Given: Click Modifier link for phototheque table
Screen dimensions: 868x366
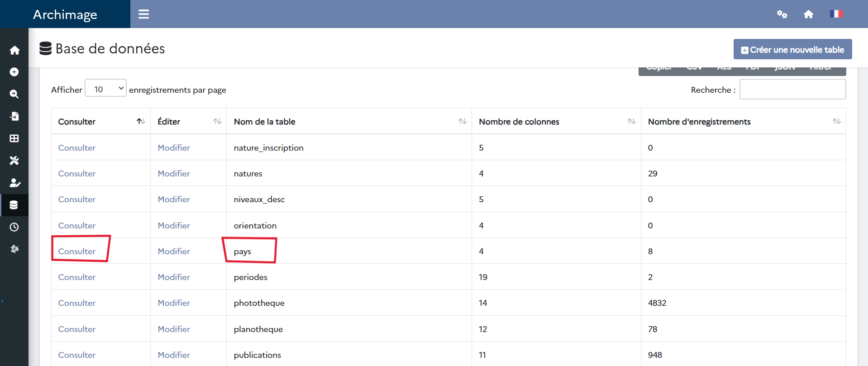Looking at the screenshot, I should (174, 303).
